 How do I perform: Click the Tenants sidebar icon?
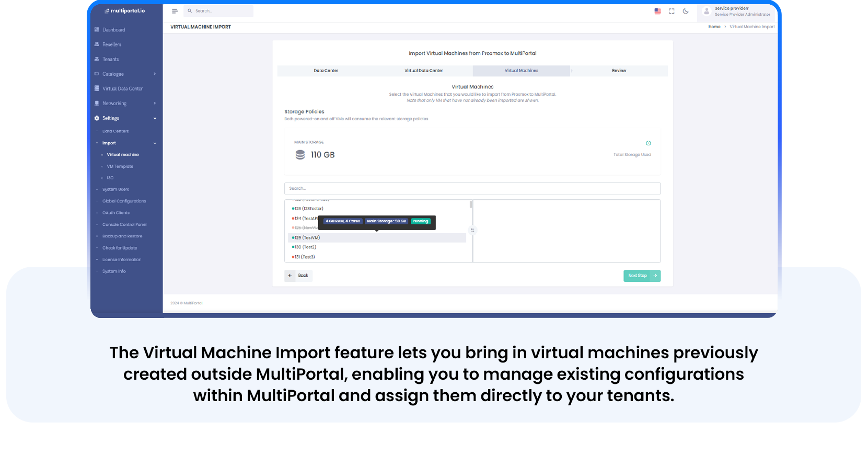pyautogui.click(x=97, y=59)
